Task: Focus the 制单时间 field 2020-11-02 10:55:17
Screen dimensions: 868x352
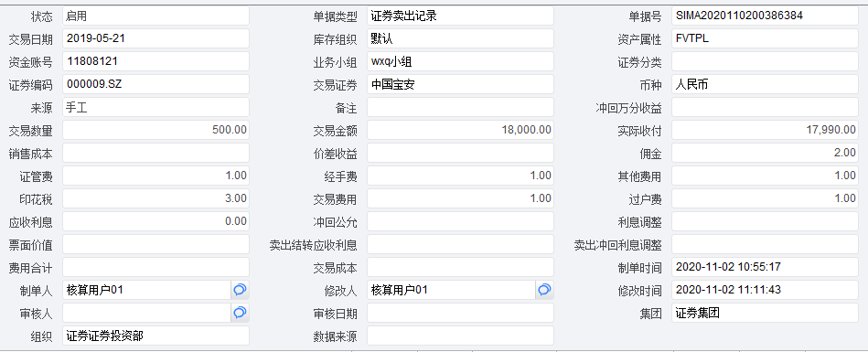Action: tap(765, 267)
